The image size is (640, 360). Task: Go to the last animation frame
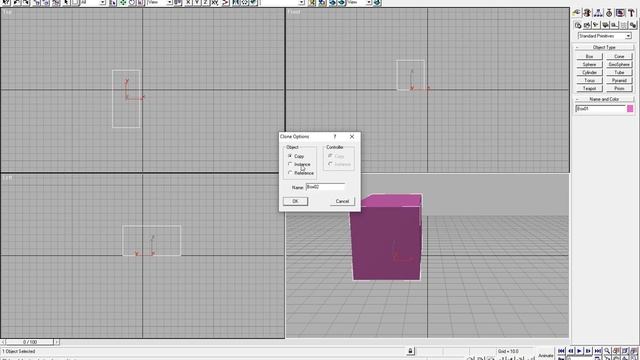tap(598, 351)
